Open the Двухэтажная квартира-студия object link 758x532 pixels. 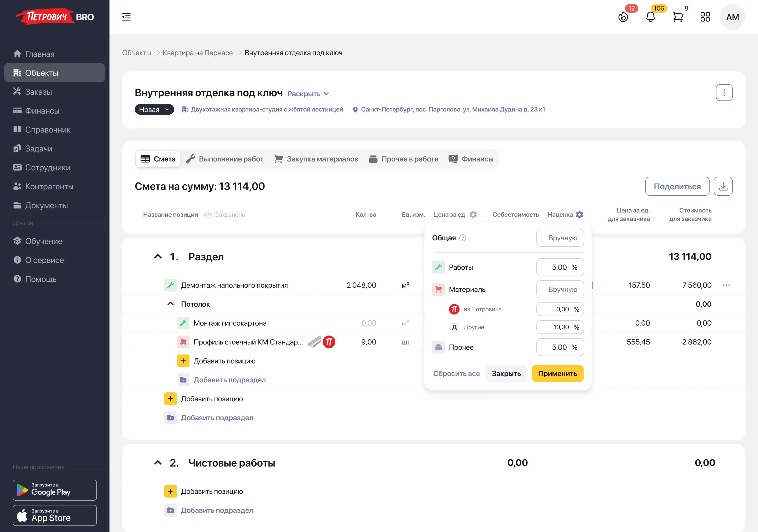pos(262,109)
